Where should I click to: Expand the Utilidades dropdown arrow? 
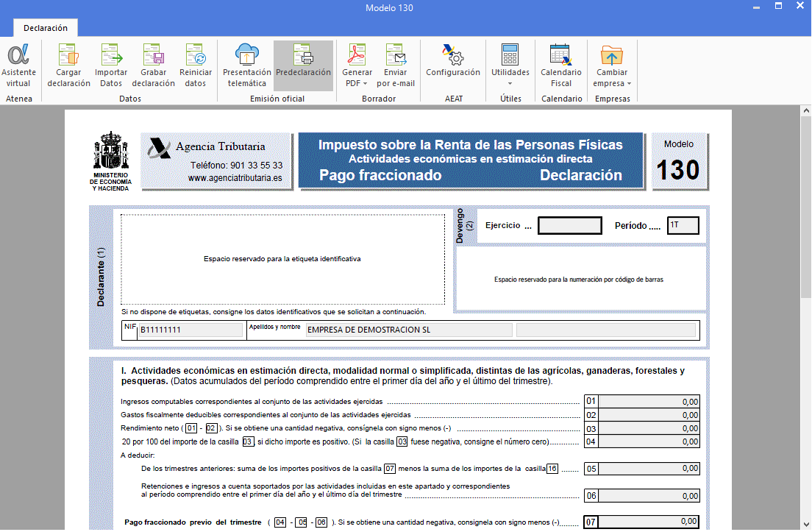pyautogui.click(x=510, y=83)
